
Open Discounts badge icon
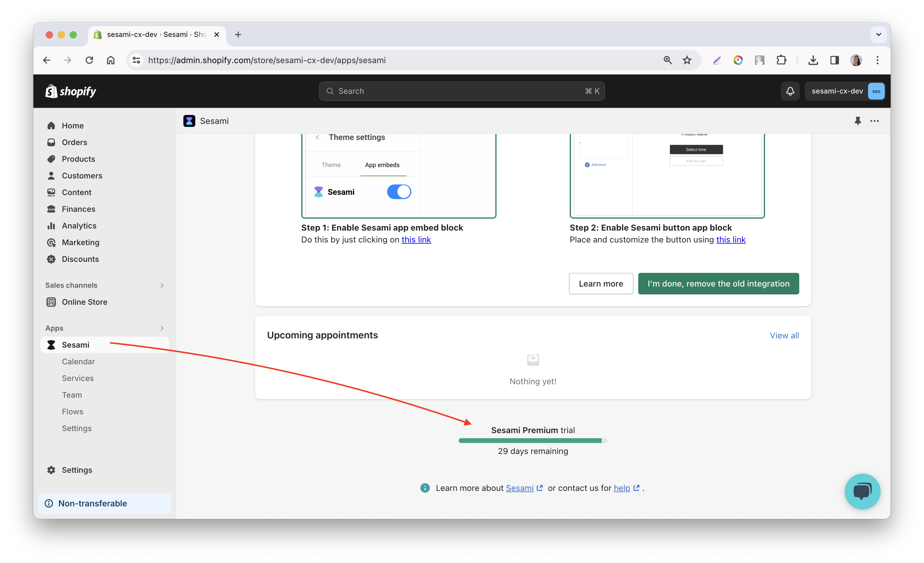[x=51, y=259]
